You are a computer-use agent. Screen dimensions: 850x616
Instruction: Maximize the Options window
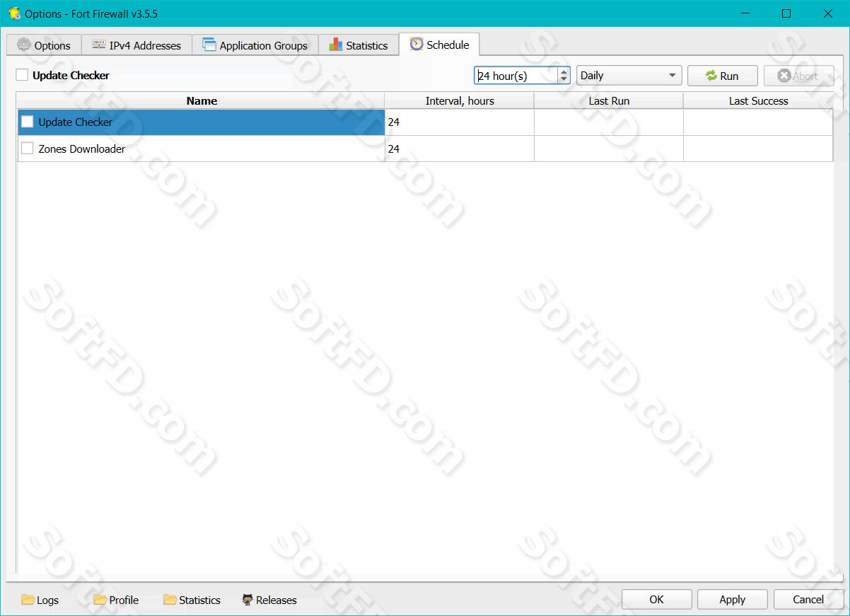click(x=786, y=13)
